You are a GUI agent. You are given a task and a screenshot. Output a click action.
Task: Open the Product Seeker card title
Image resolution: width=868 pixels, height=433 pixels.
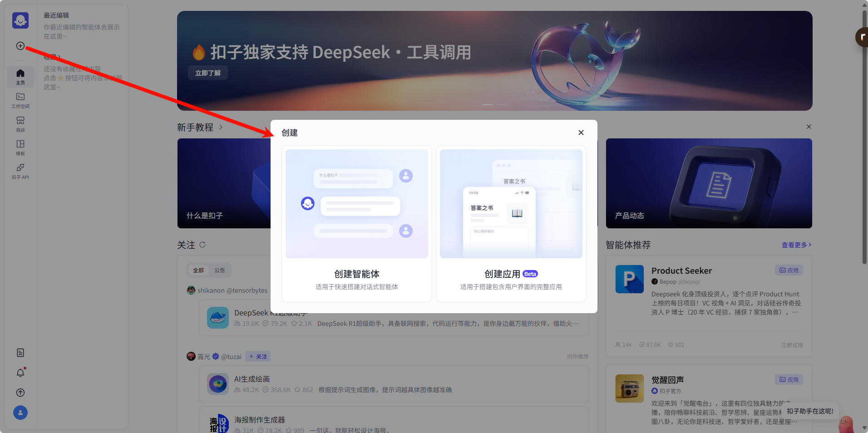681,271
